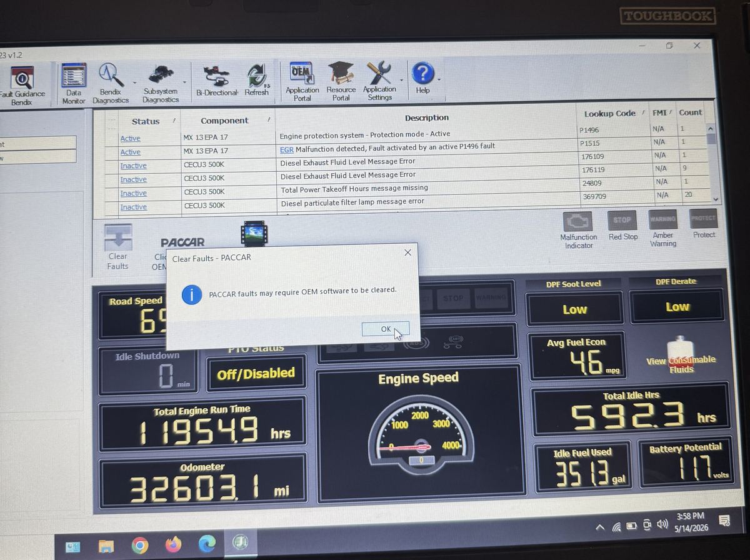Open Bi-Directional controls
Screen dimensions: 750x560
tap(216, 81)
